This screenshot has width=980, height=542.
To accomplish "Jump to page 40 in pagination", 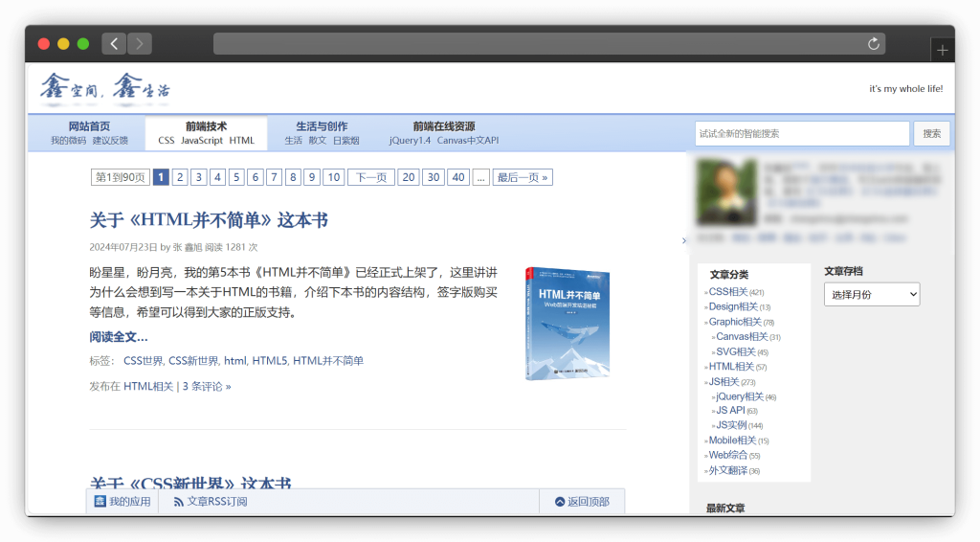I will [x=458, y=177].
